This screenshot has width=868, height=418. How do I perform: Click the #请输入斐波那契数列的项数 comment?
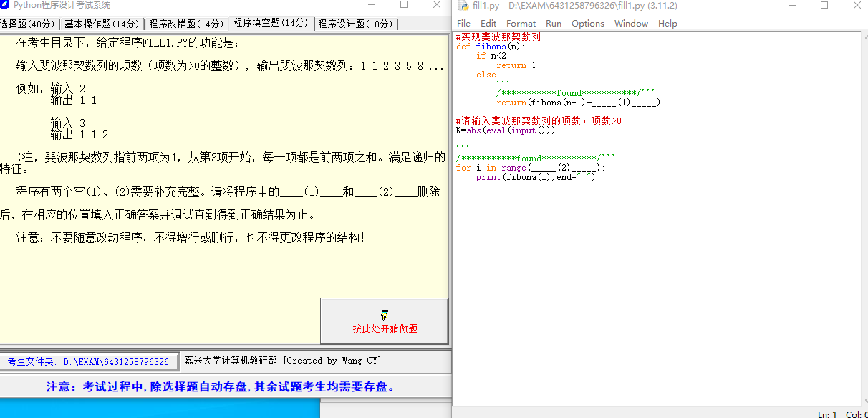click(539, 121)
